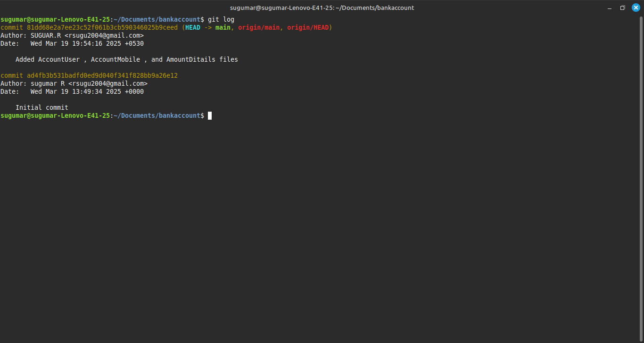Click the 'Author: SUGUAR.R' line
This screenshot has height=343, width=644.
tap(72, 35)
